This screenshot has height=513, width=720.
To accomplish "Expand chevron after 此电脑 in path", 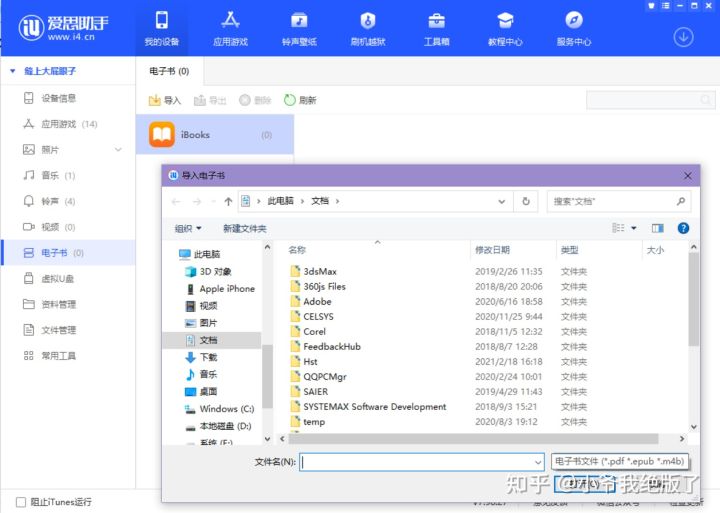I will tap(303, 201).
